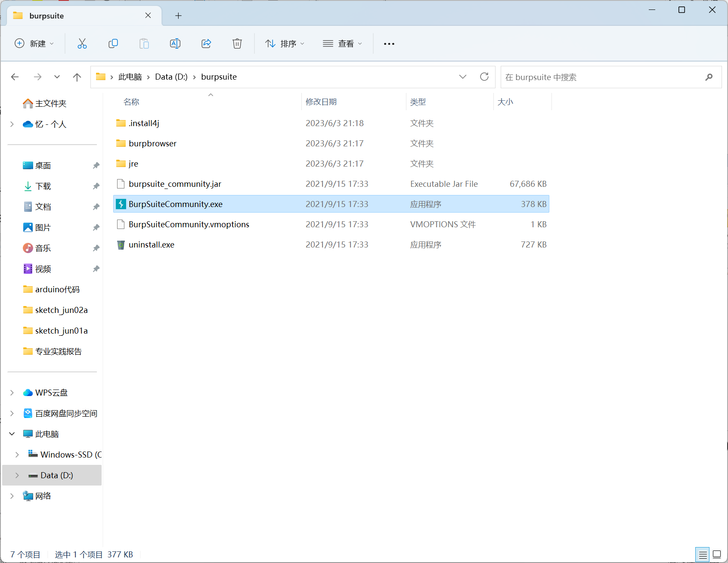Click the Rename icon in toolbar

point(175,43)
